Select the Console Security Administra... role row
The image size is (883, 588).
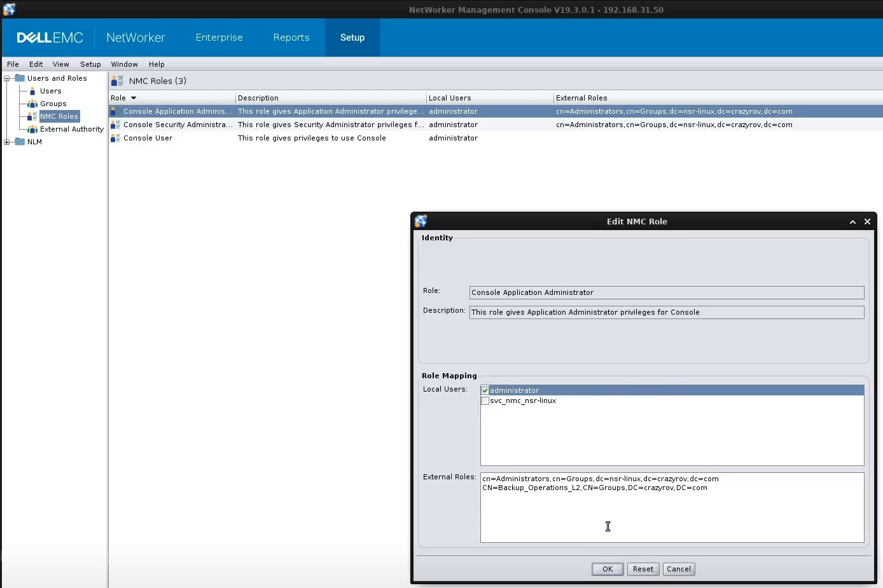496,125
